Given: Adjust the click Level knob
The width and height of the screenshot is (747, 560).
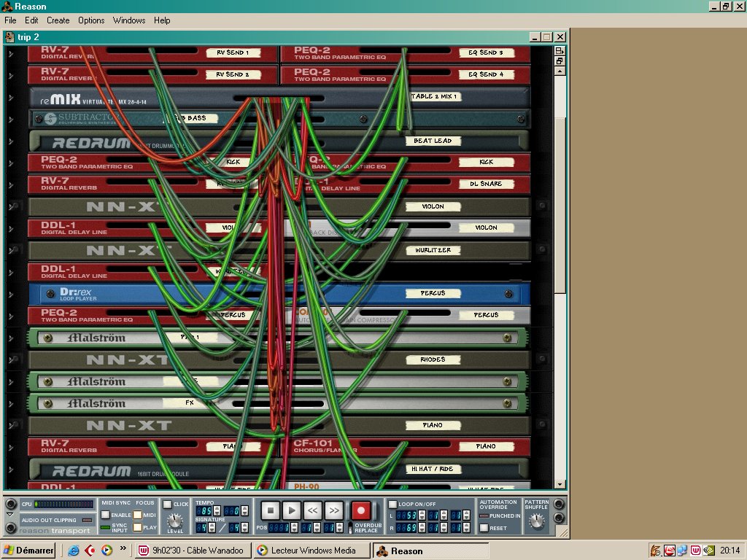Looking at the screenshot, I should [175, 521].
